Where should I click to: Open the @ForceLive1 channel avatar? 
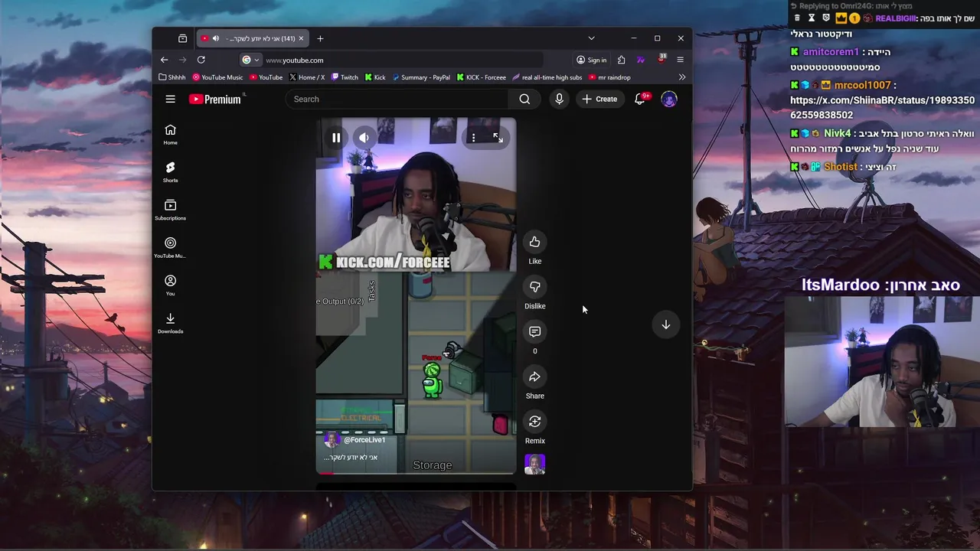tap(332, 440)
